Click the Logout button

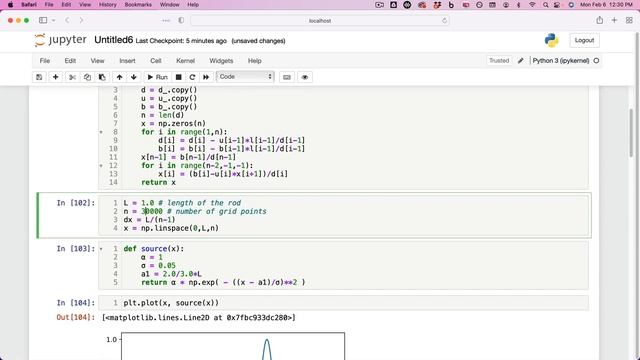[x=584, y=40]
